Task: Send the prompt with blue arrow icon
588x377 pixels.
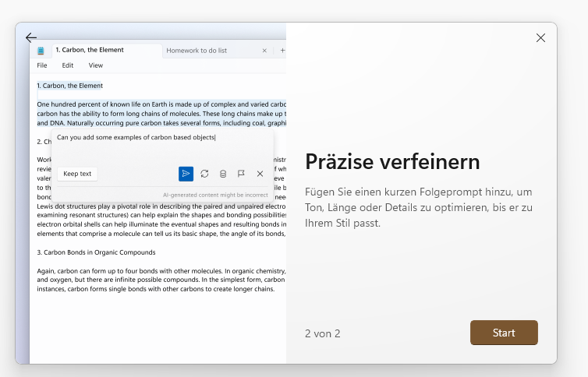Action: (186, 174)
